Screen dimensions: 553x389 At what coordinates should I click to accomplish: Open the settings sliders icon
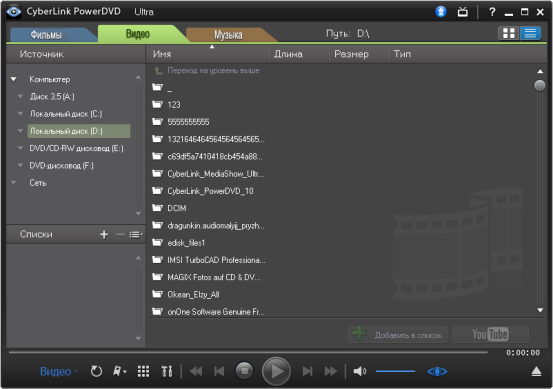click(x=167, y=371)
